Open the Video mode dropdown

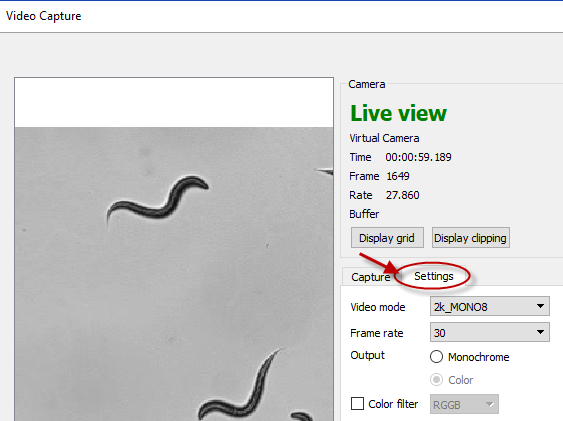(x=489, y=306)
